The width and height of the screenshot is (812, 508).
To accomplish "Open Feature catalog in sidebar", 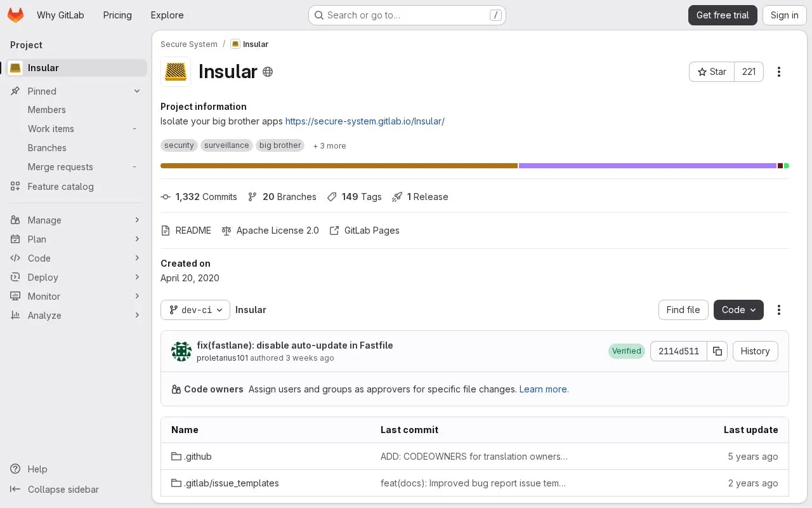I will [76, 187].
